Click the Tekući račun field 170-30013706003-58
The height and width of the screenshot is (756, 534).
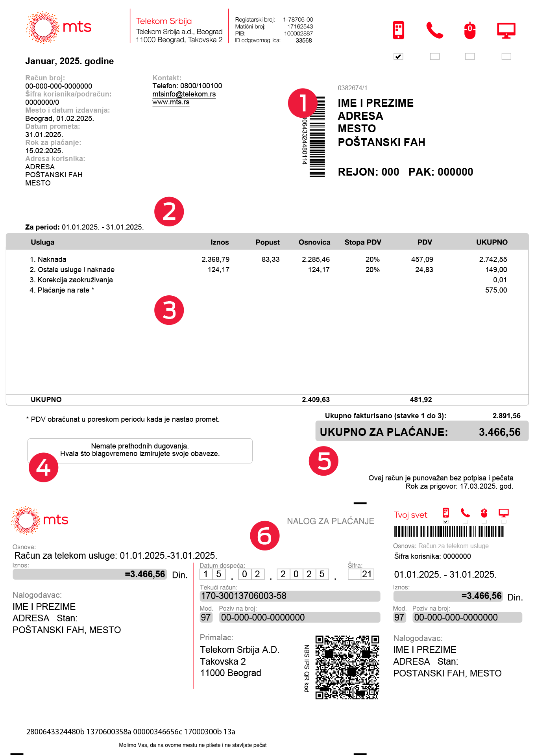point(290,596)
